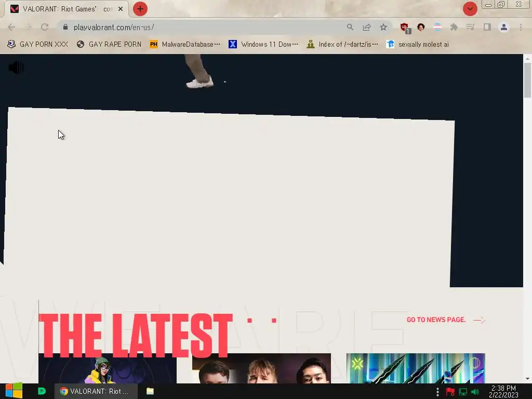Image resolution: width=532 pixels, height=399 pixels.
Task: Open the MalwareDatabase bookmark
Action: click(x=185, y=45)
